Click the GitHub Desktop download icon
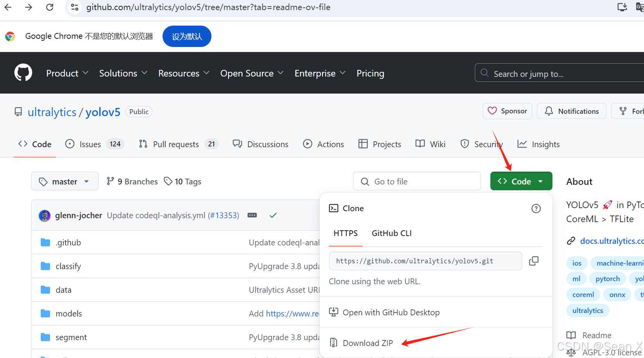Image resolution: width=644 pixels, height=358 pixels. [x=333, y=312]
